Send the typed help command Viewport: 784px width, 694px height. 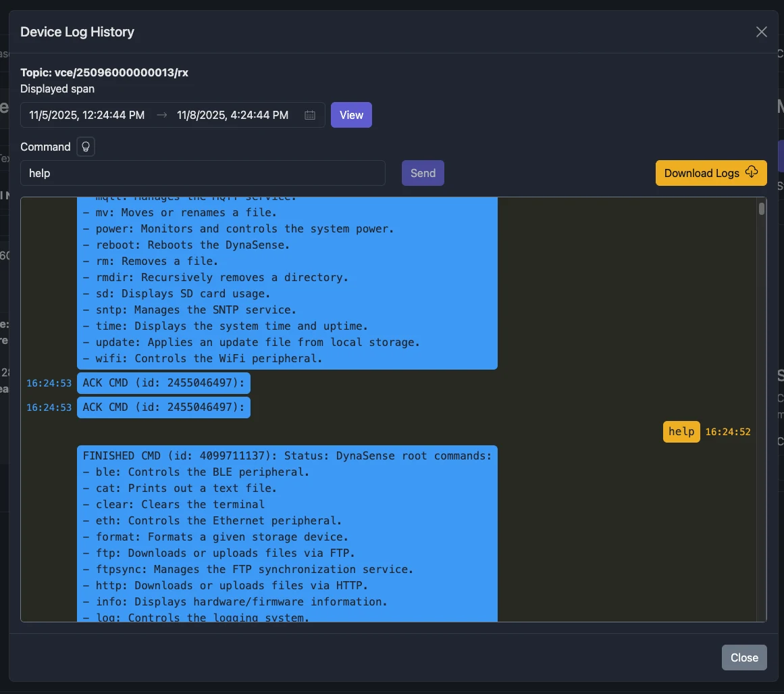[x=423, y=172]
